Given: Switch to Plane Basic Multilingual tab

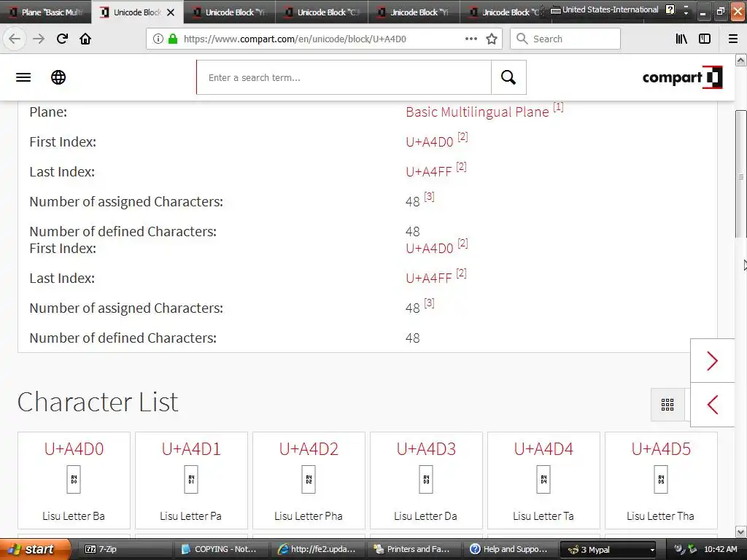Looking at the screenshot, I should 46,12.
